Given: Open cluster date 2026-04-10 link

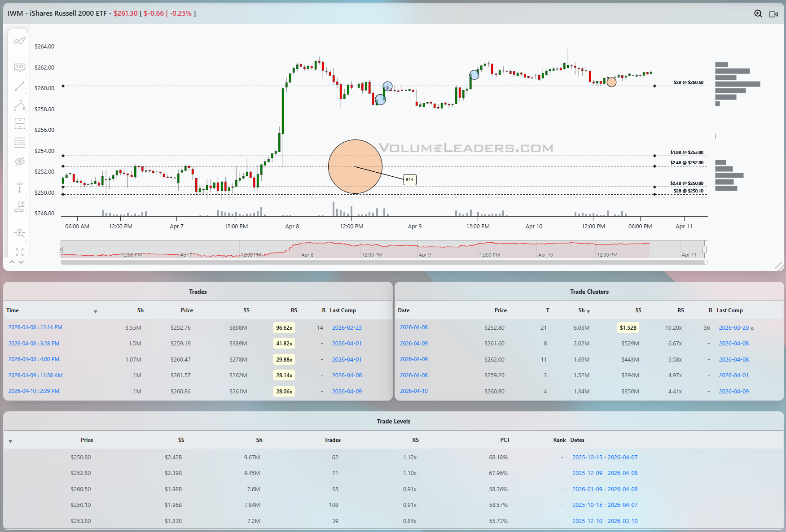Looking at the screenshot, I should point(414,391).
